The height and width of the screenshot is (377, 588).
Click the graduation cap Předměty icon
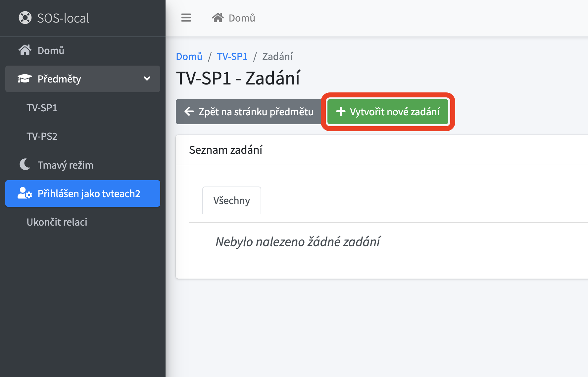(x=25, y=79)
